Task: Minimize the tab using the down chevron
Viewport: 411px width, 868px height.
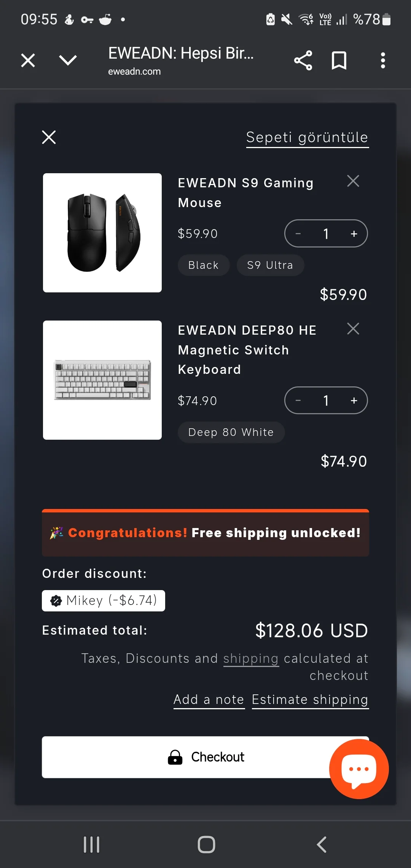Action: 68,61
